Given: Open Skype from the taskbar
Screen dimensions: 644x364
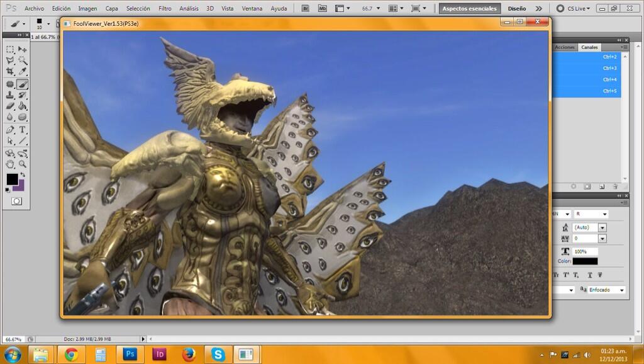Looking at the screenshot, I should (x=218, y=354).
